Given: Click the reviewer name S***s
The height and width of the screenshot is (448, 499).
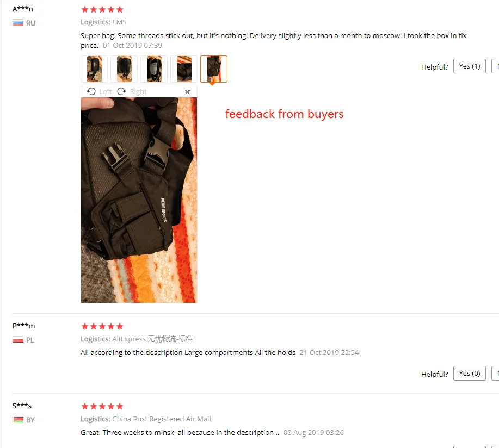Looking at the screenshot, I should (x=22, y=406).
